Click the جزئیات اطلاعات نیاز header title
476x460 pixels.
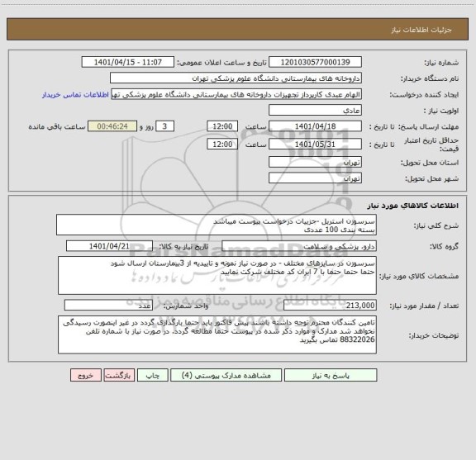point(421,30)
